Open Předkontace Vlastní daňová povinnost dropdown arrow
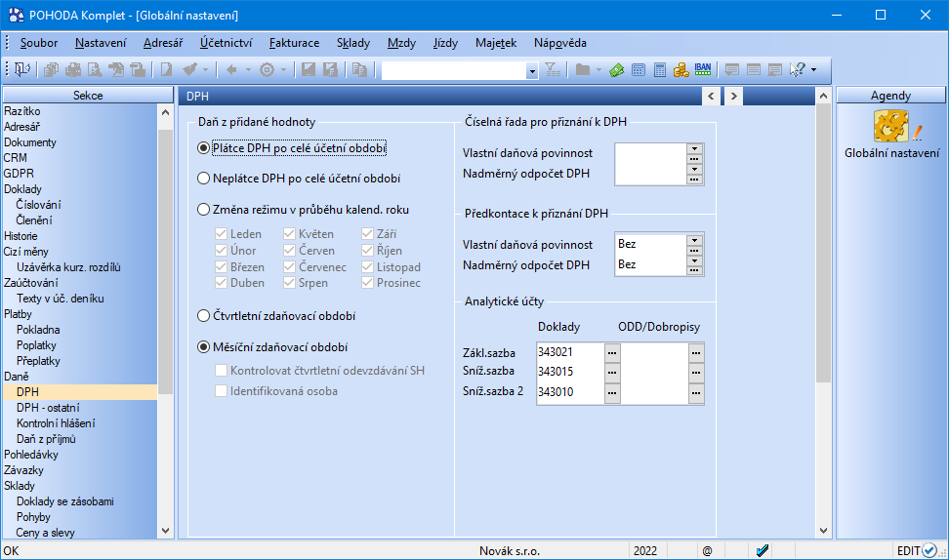 pyautogui.click(x=694, y=240)
